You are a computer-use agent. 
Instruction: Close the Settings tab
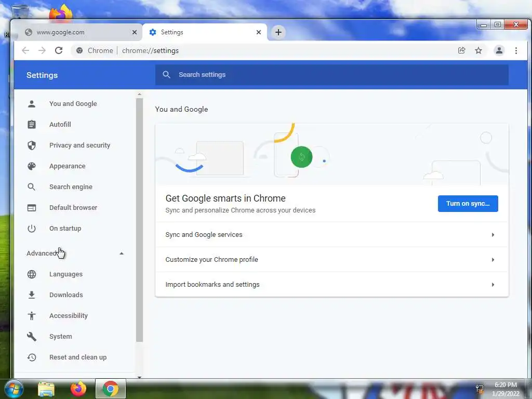[x=259, y=32]
